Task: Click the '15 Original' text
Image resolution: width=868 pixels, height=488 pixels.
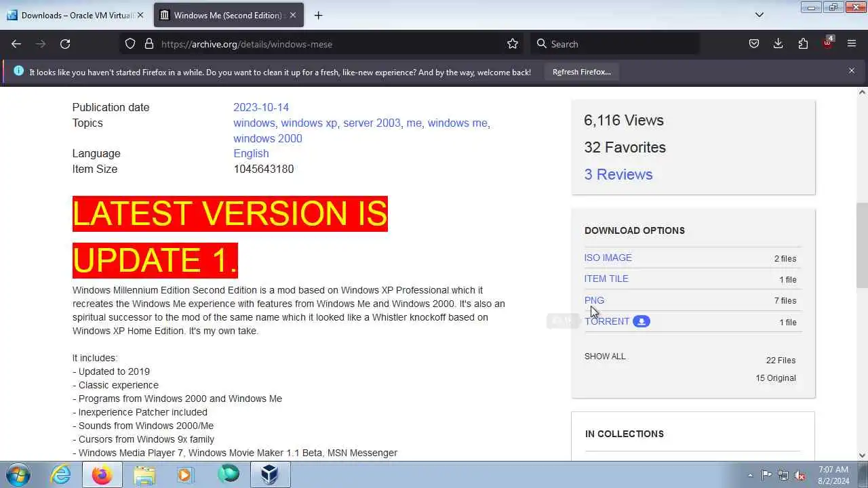Action: (776, 378)
